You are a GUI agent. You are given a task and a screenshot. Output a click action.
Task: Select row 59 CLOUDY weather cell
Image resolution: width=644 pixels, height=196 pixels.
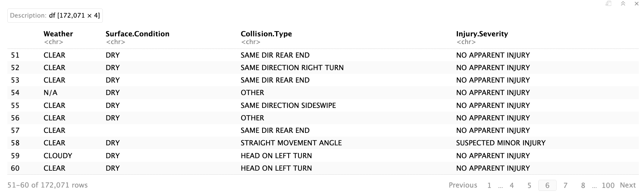58,156
